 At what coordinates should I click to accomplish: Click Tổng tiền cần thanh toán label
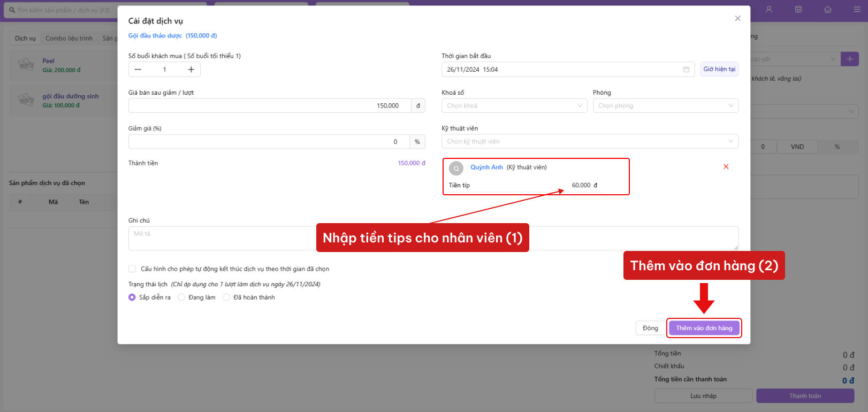690,379
